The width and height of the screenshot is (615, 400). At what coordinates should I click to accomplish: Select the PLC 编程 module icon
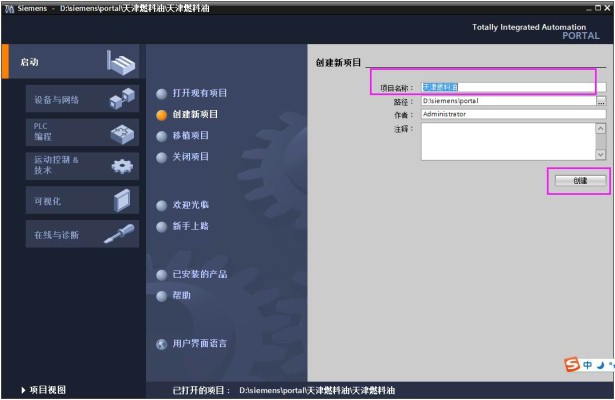click(121, 132)
